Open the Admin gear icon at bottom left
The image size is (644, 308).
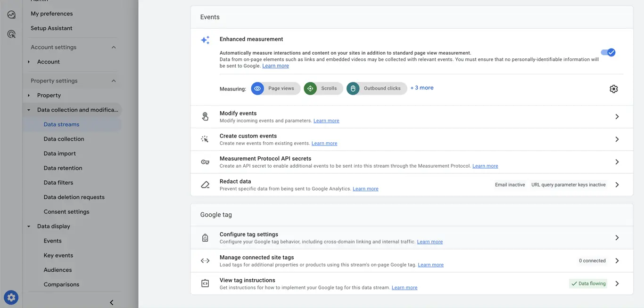point(11,298)
